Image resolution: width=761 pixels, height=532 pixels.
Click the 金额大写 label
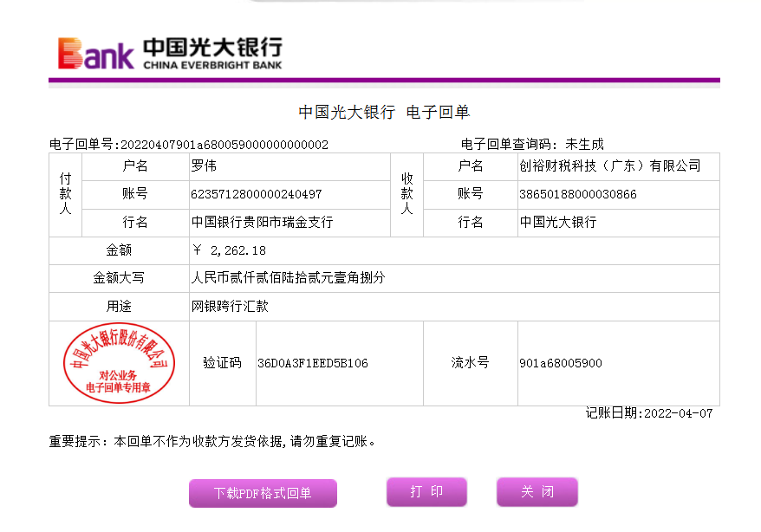(x=119, y=278)
